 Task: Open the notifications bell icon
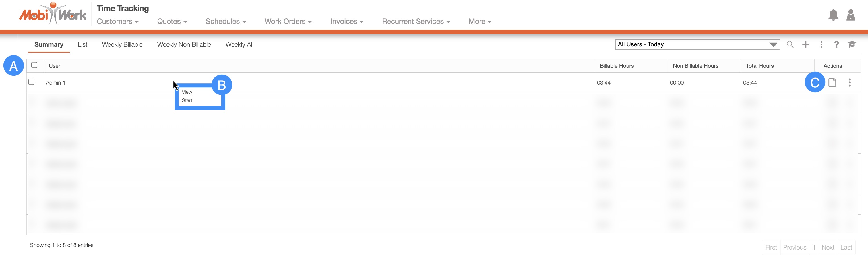[x=833, y=15]
